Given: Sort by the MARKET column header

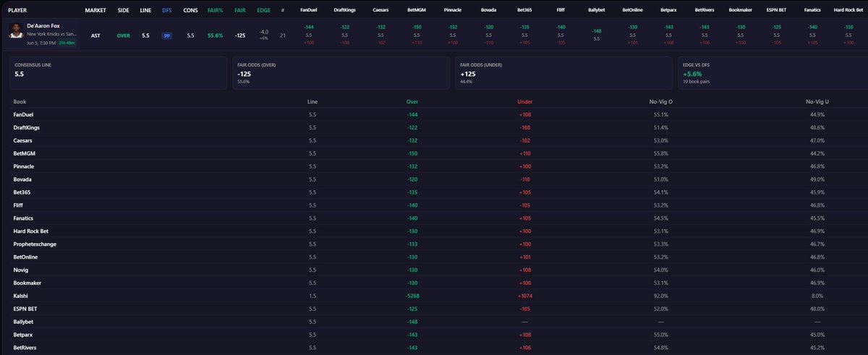Looking at the screenshot, I should pyautogui.click(x=95, y=11).
